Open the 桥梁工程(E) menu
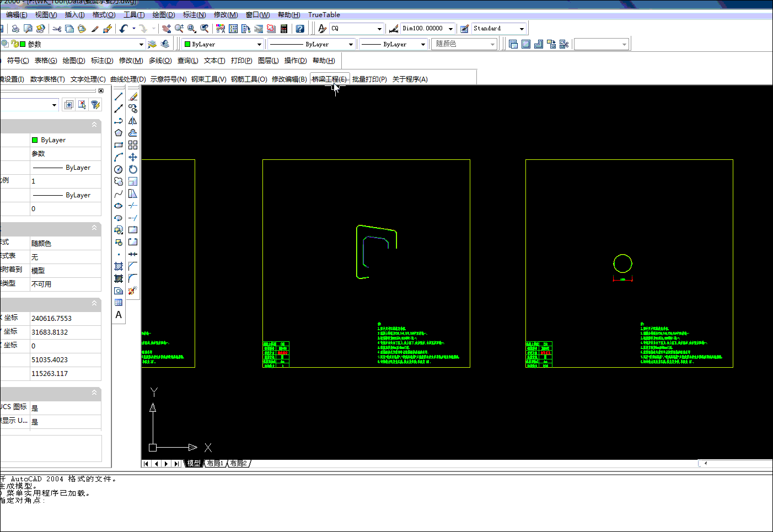 click(x=330, y=79)
